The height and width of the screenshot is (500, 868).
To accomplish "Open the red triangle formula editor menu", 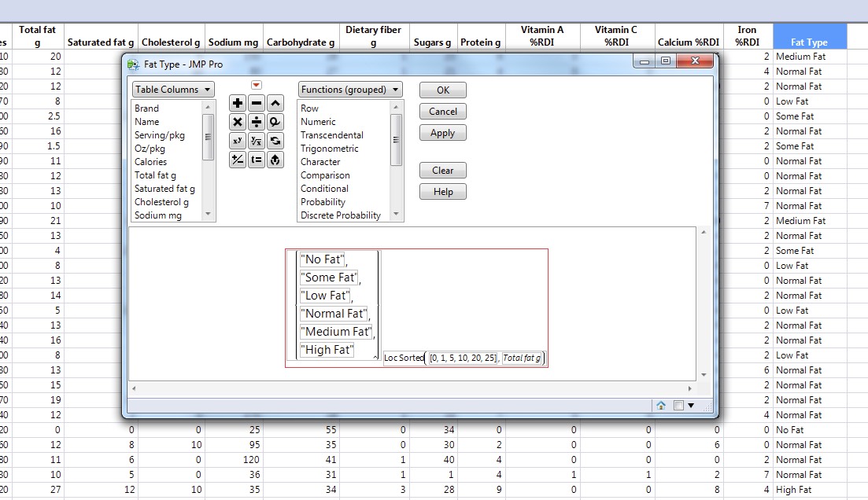I will tap(255, 83).
